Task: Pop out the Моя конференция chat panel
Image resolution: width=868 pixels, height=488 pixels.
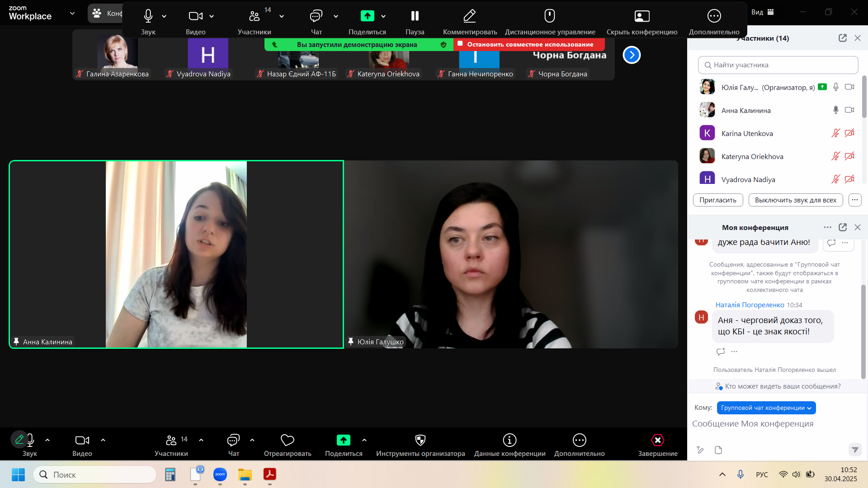Action: click(842, 227)
